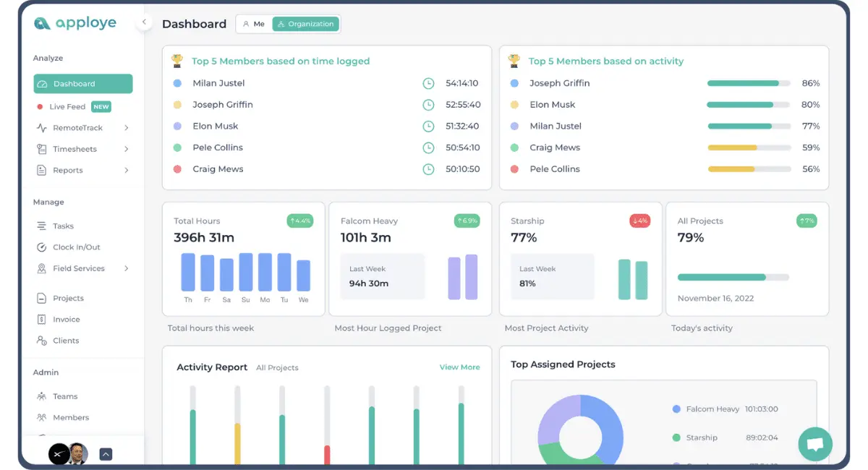Click the trophy icon on activity card
Viewport: 868px width, 470px height.
[514, 61]
